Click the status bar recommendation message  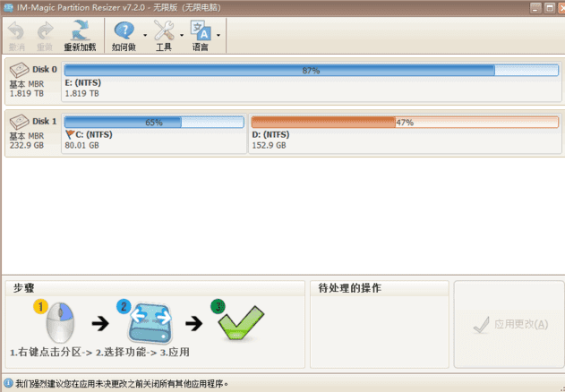click(x=122, y=384)
